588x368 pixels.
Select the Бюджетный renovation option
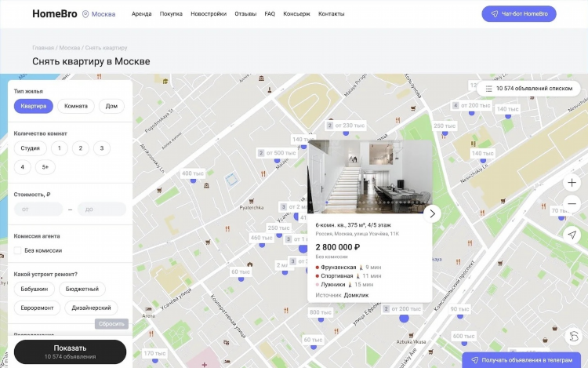[x=82, y=290]
